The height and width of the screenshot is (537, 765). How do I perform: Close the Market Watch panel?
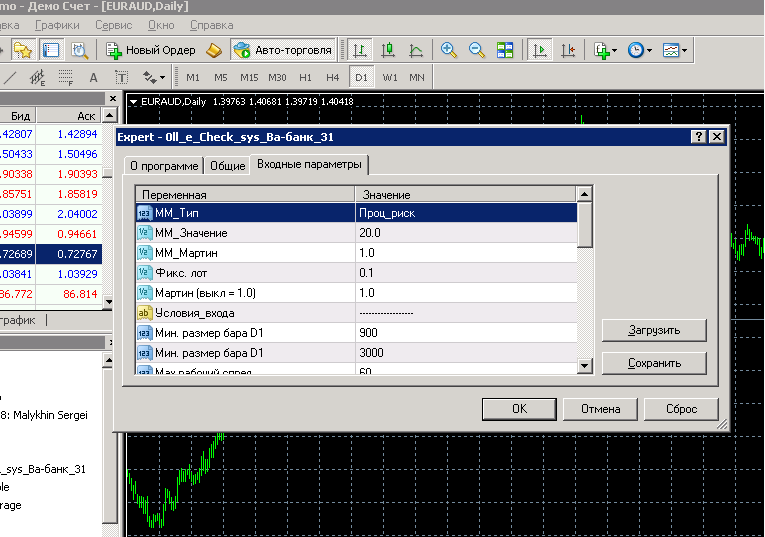[113, 99]
